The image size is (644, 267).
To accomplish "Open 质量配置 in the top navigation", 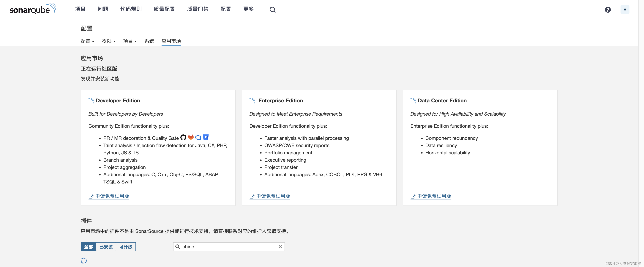I will 164,9.
